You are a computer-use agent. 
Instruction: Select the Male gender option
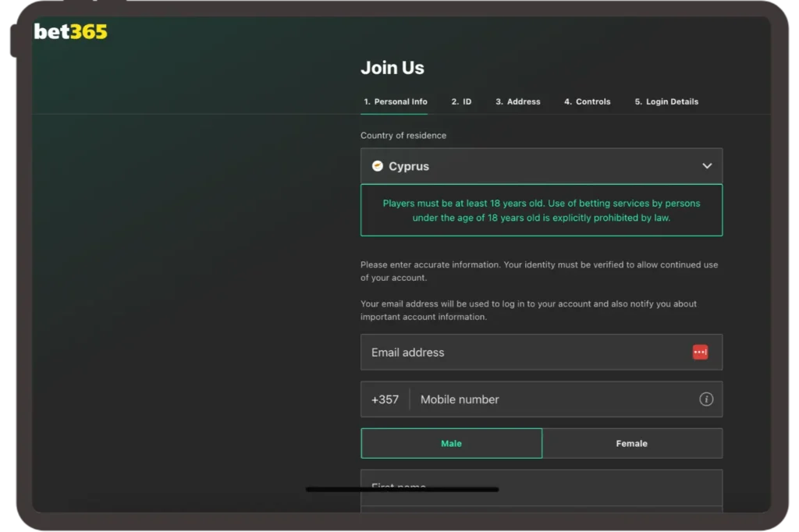[452, 443]
